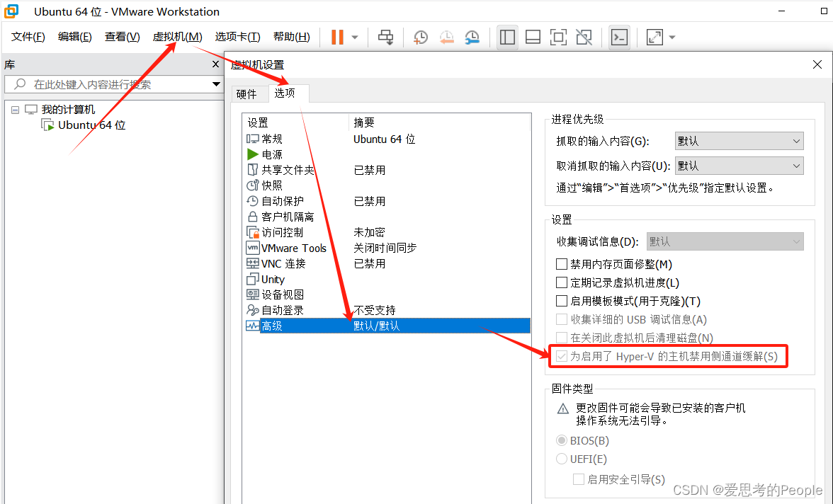Screen dimensions: 833x504
Task: Switch to the 硬件 tab
Action: (246, 94)
